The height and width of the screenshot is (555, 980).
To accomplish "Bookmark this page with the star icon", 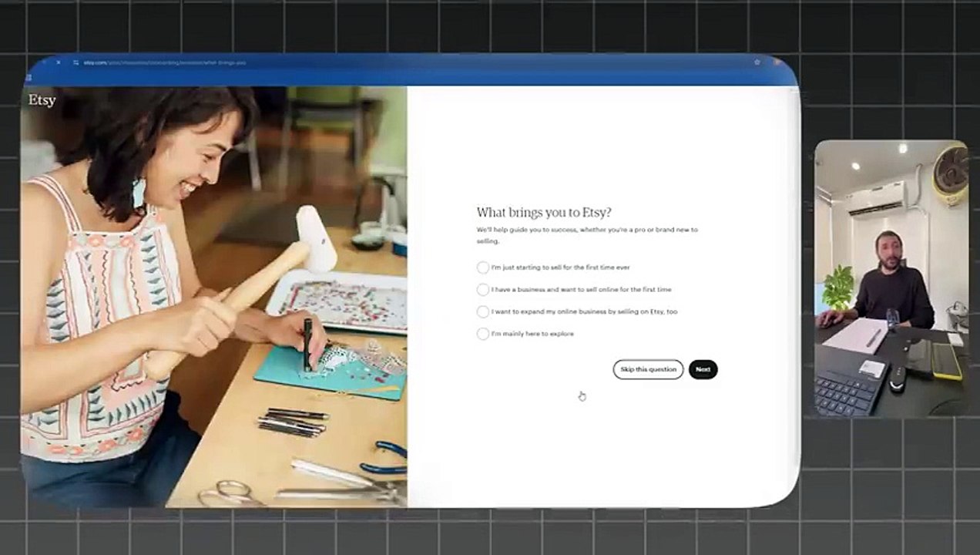I will coord(757,62).
